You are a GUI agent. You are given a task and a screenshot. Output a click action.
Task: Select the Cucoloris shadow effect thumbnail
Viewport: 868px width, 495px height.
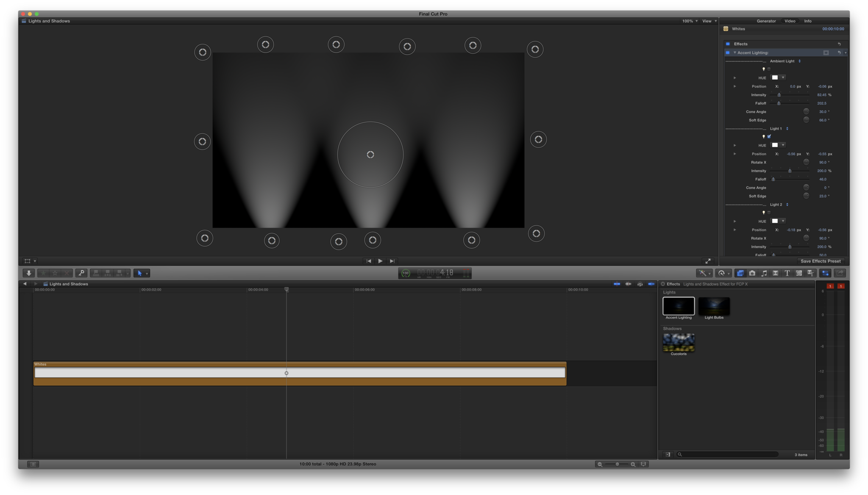point(678,343)
